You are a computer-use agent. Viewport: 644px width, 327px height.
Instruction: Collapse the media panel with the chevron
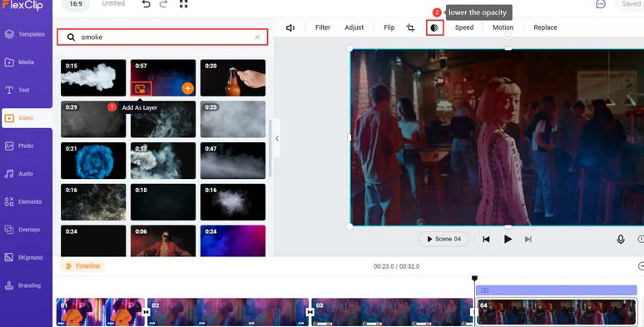coord(277,138)
